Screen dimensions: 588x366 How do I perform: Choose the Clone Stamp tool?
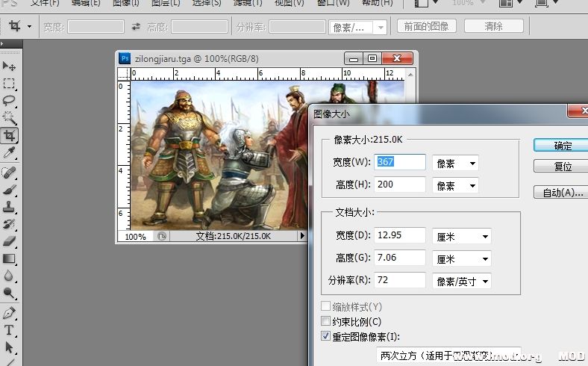coord(10,207)
